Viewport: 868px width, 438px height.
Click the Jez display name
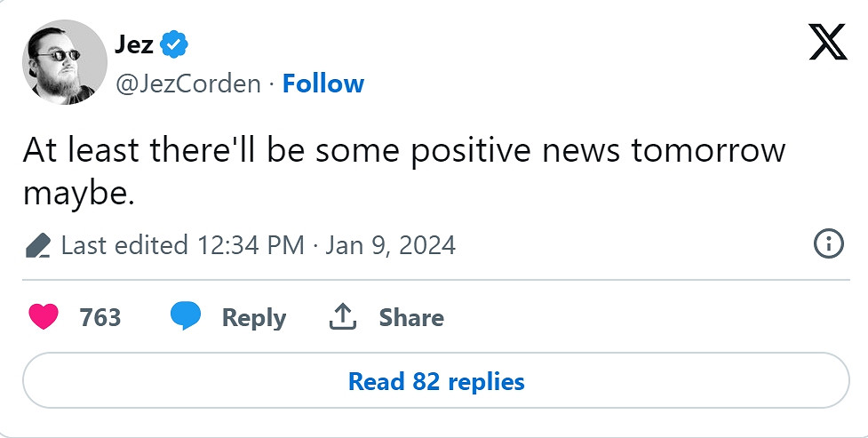coord(133,44)
